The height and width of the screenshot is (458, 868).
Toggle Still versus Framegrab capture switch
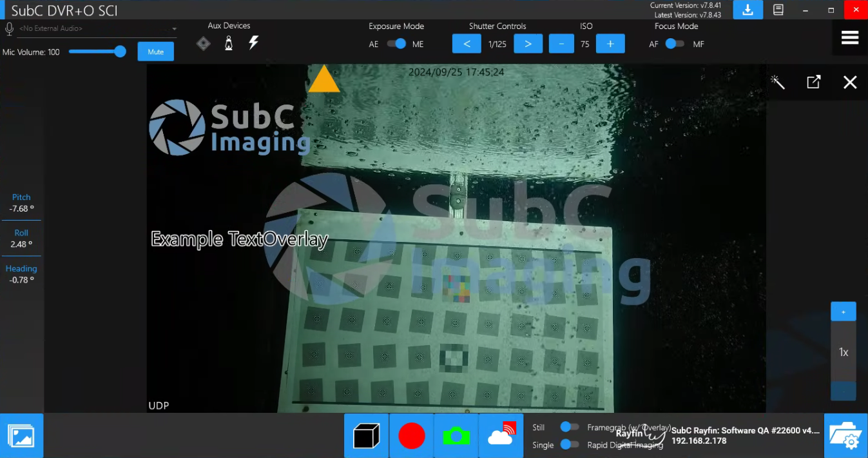pyautogui.click(x=569, y=427)
